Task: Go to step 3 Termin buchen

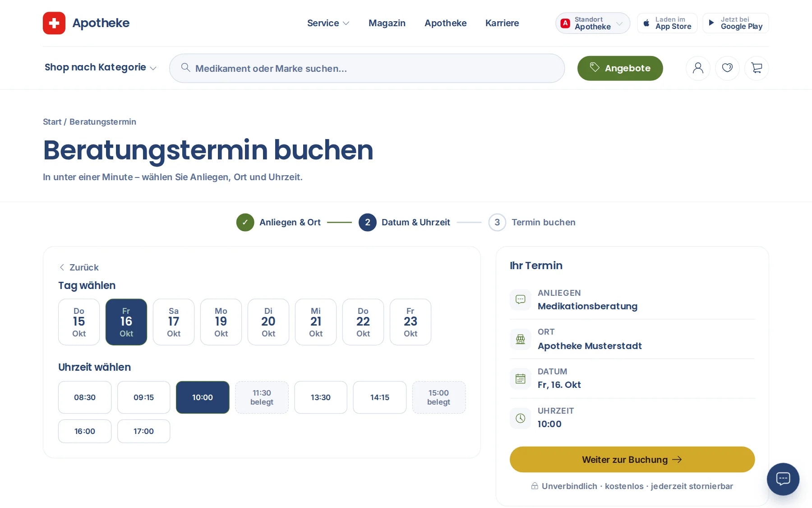Action: point(532,222)
